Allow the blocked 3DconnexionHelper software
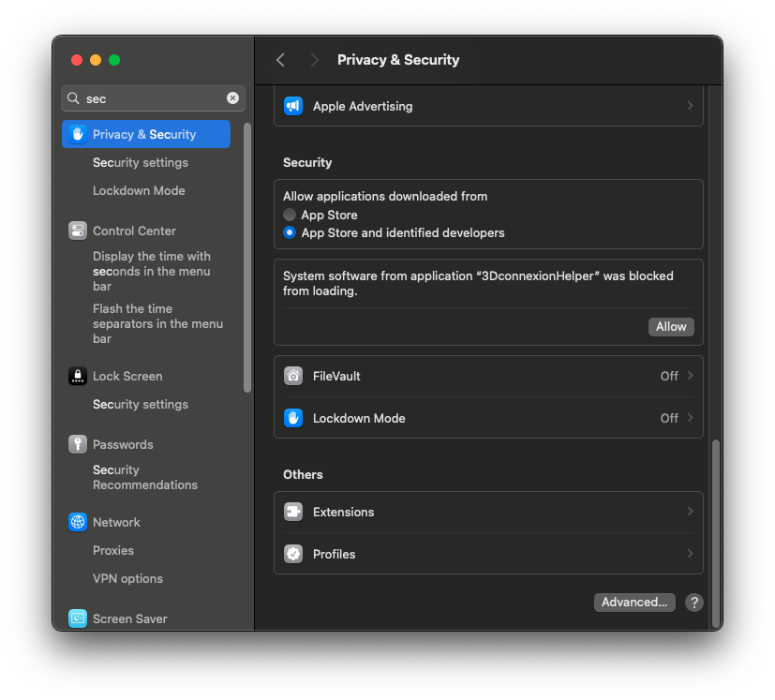The height and width of the screenshot is (700, 775). coord(671,326)
